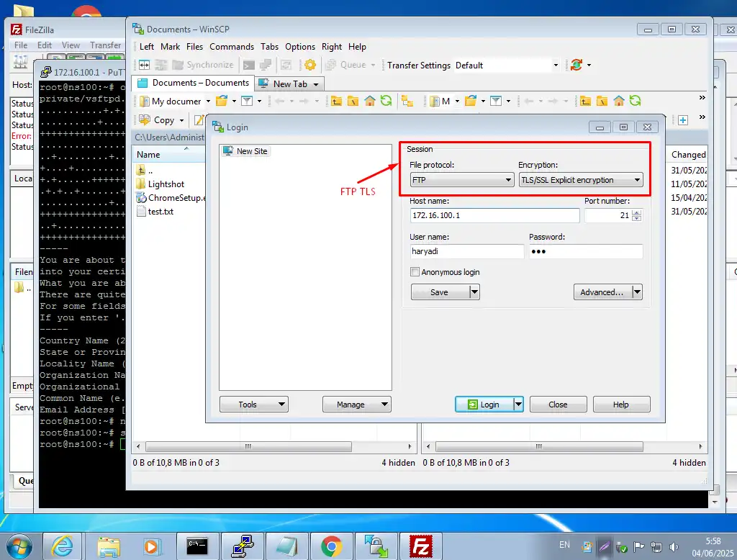The width and height of the screenshot is (737, 560).
Task: Refresh the left panel directory listing
Action: point(386,101)
